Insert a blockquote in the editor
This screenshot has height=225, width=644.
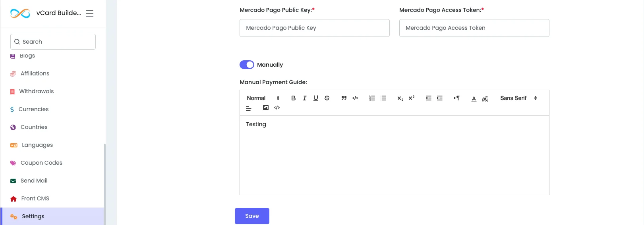tap(344, 98)
